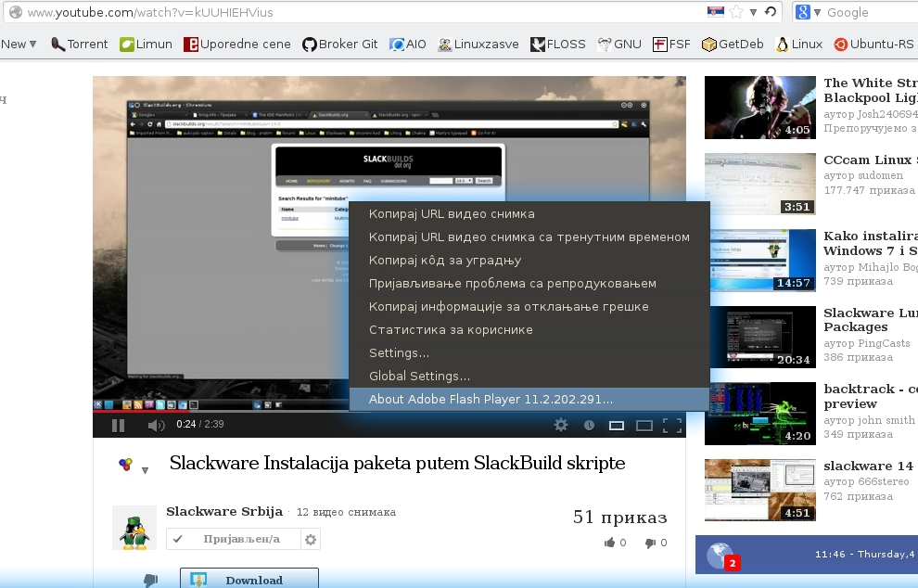Screen dimensions: 918x588
Task: Switch player to large theater size
Action: click(x=644, y=426)
